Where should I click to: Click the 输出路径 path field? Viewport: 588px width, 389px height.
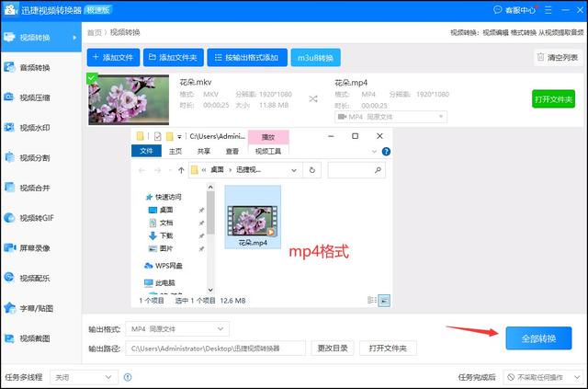coord(215,348)
